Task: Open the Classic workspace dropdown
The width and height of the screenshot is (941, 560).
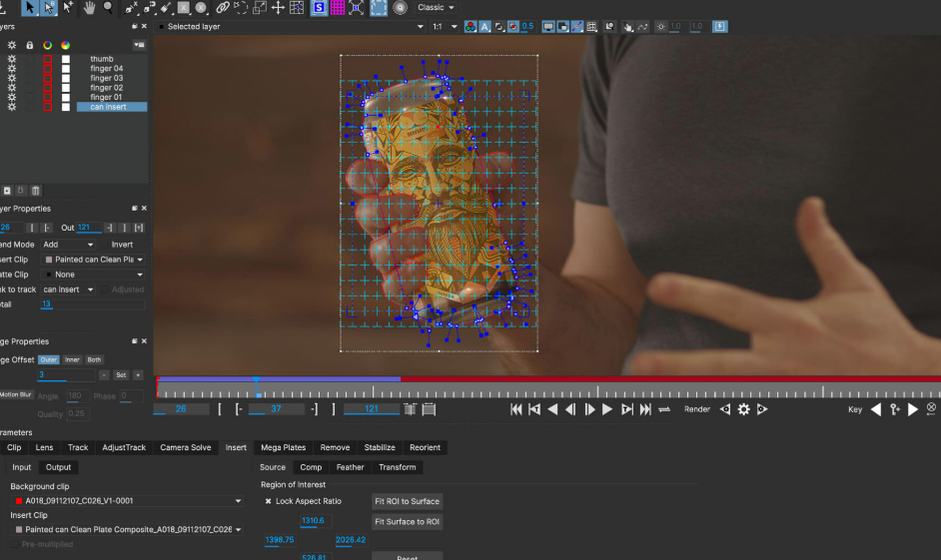Action: [436, 8]
